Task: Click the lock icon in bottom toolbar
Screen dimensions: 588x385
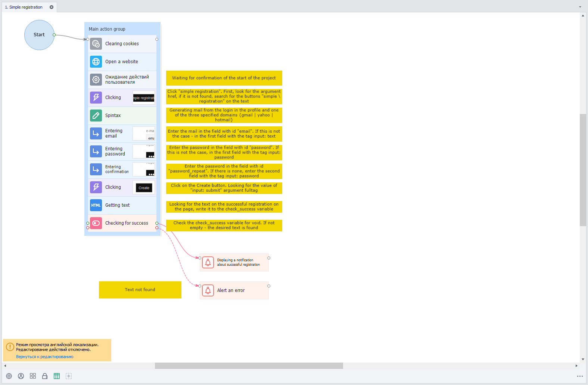Action: [45, 376]
